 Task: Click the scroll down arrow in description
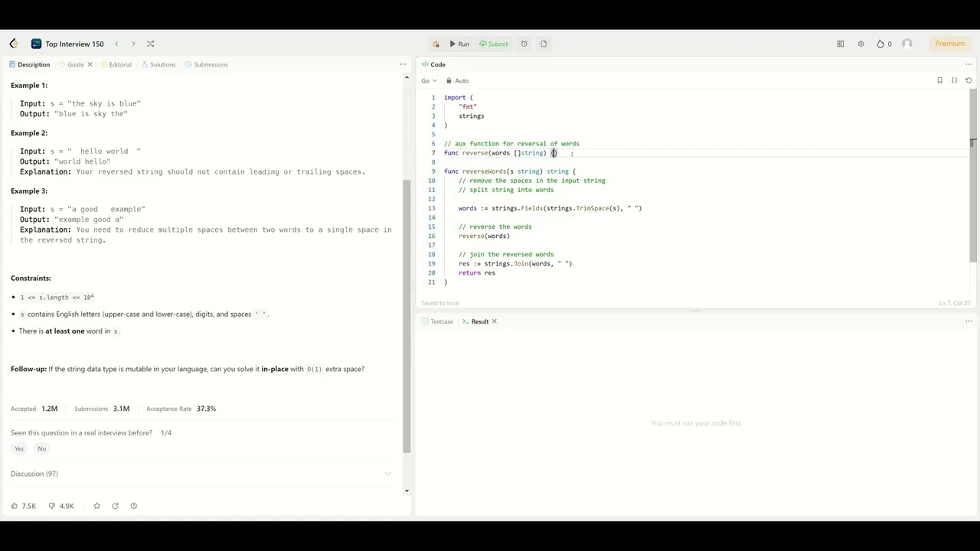407,491
